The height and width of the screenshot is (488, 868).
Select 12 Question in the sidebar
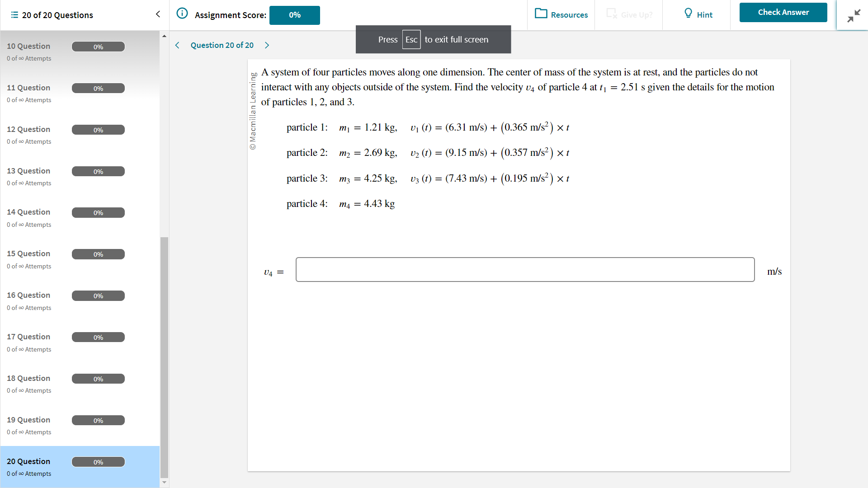pos(28,130)
